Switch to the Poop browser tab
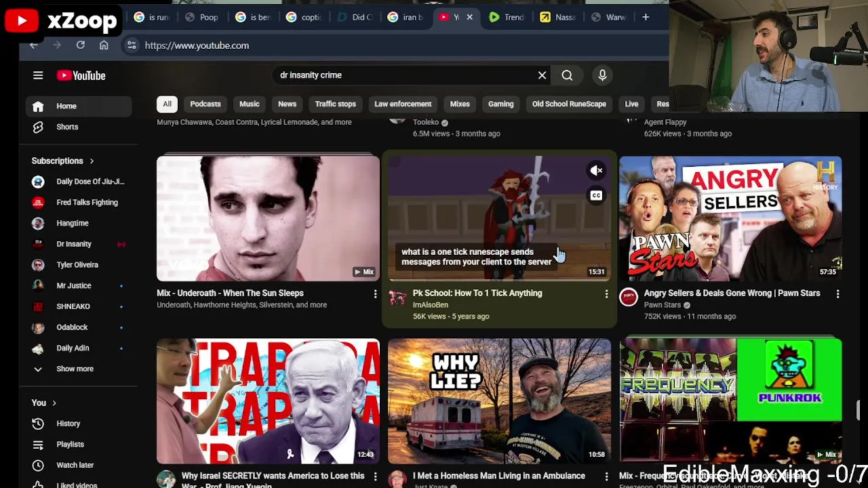 202,17
